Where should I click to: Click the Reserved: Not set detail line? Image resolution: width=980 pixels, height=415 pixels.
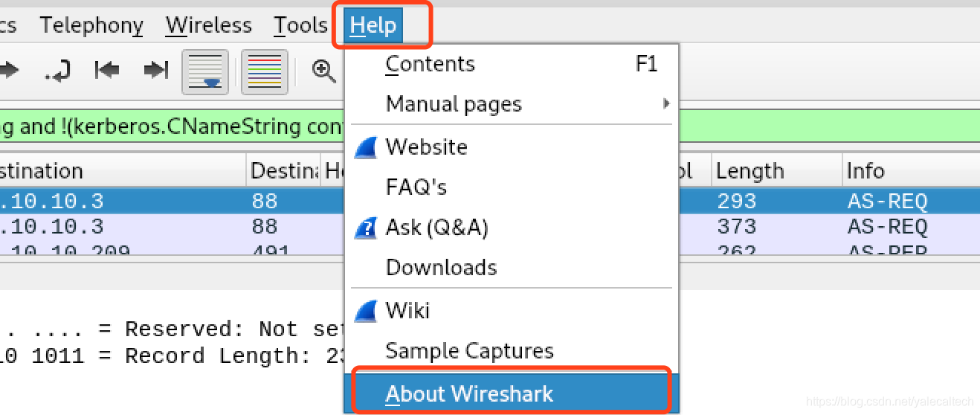coord(173,329)
